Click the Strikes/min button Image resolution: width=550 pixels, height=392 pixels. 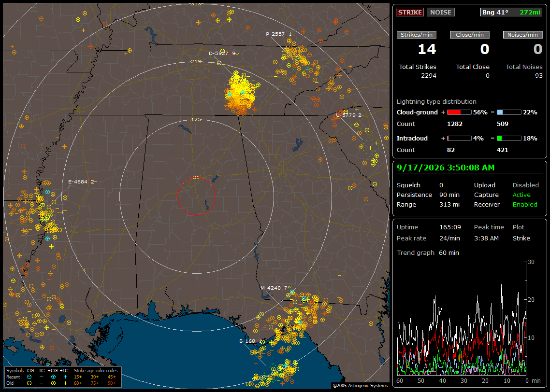pyautogui.click(x=416, y=35)
